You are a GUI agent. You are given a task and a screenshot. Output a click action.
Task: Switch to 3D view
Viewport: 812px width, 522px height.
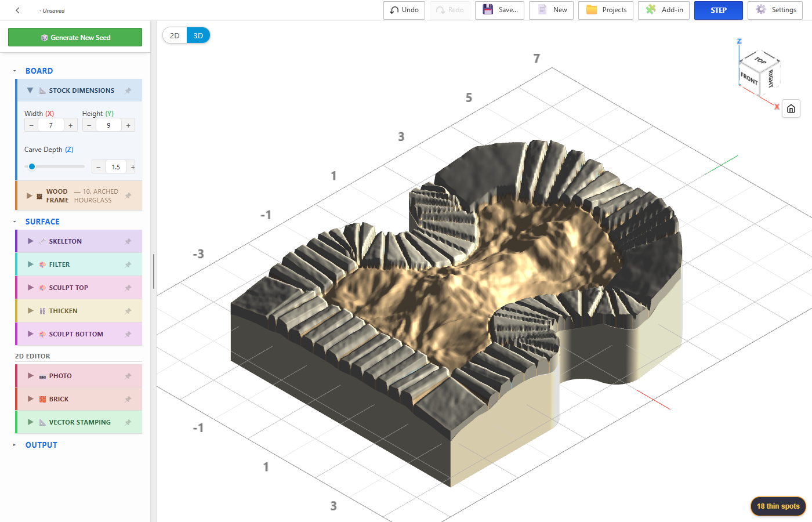click(x=198, y=35)
